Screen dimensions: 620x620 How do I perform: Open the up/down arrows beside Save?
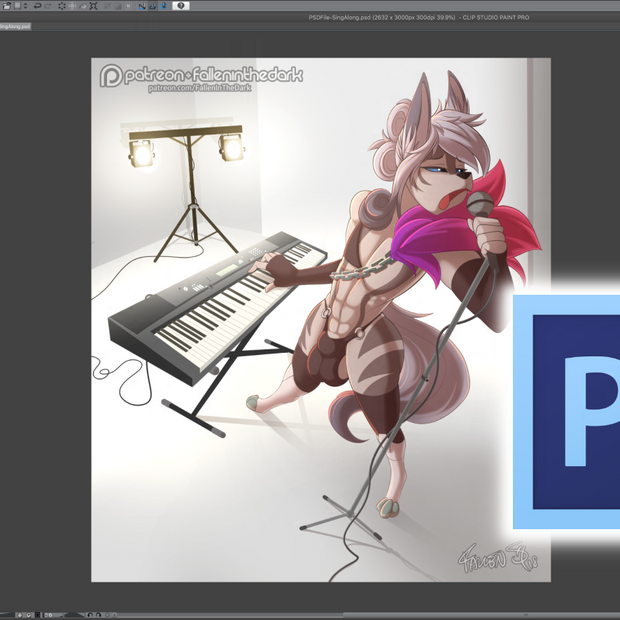[25, 6]
